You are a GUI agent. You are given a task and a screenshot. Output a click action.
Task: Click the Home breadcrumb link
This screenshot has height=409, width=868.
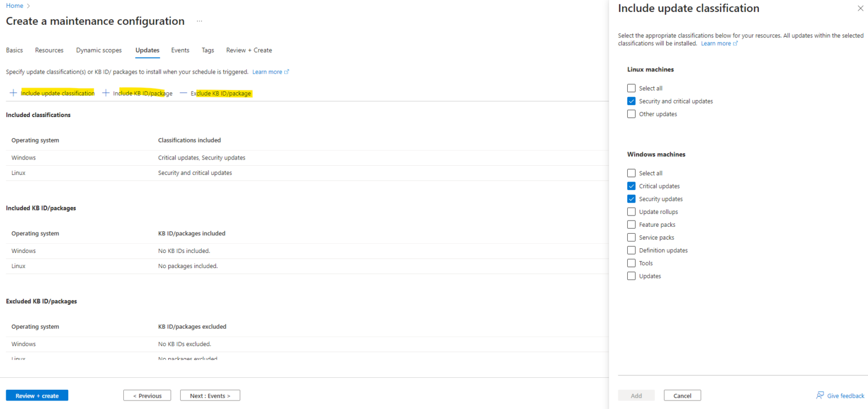[x=14, y=5]
